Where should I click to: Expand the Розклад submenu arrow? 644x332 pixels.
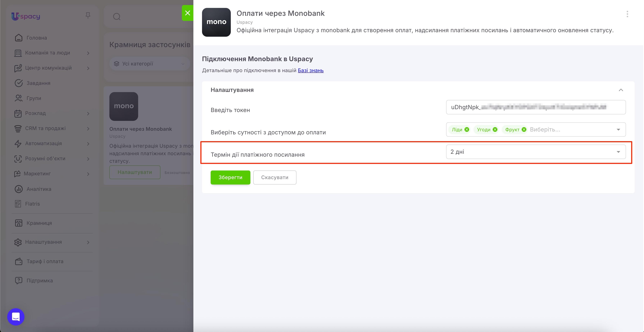[88, 113]
